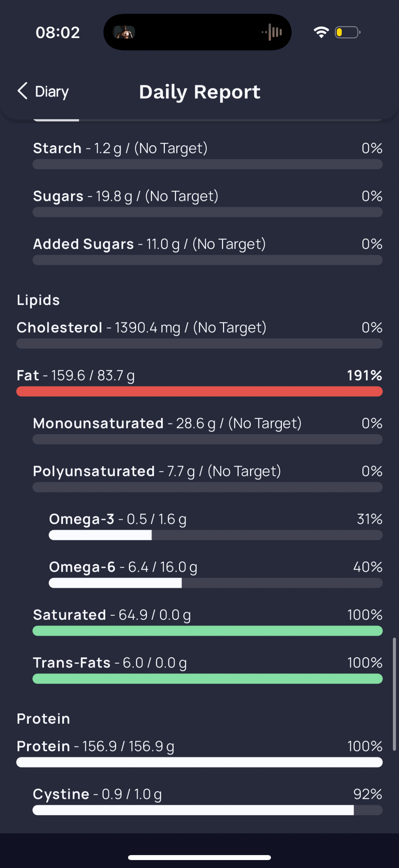
Task: Tap the audio waveform icon in Dynamic Island
Action: click(x=272, y=32)
